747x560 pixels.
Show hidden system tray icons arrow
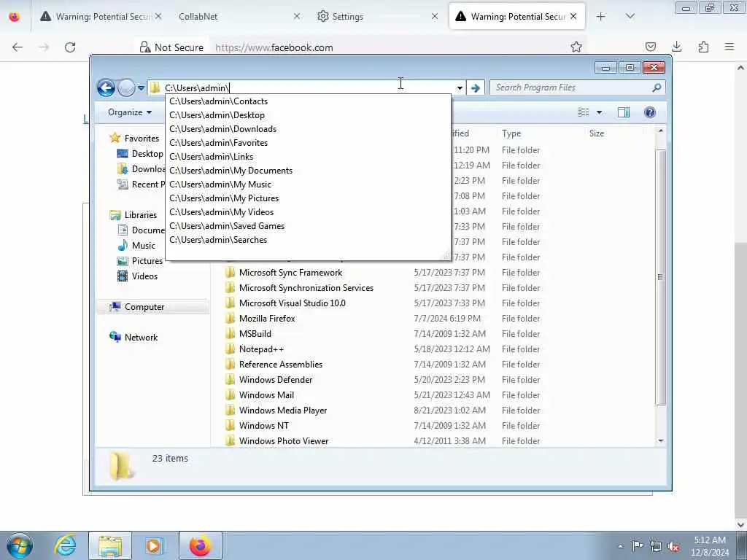tap(620, 546)
